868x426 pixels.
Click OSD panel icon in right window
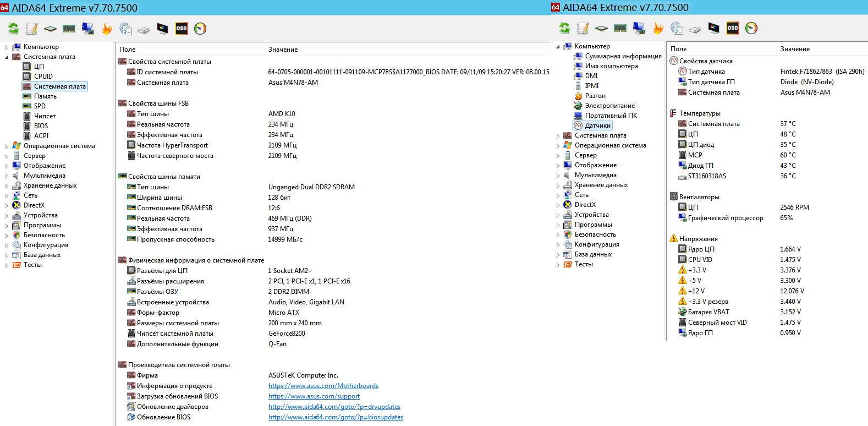733,28
